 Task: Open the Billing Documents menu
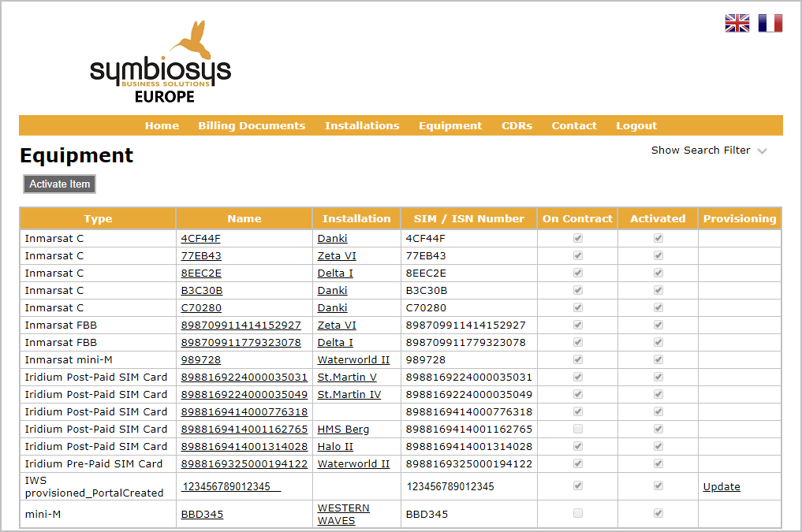(252, 125)
